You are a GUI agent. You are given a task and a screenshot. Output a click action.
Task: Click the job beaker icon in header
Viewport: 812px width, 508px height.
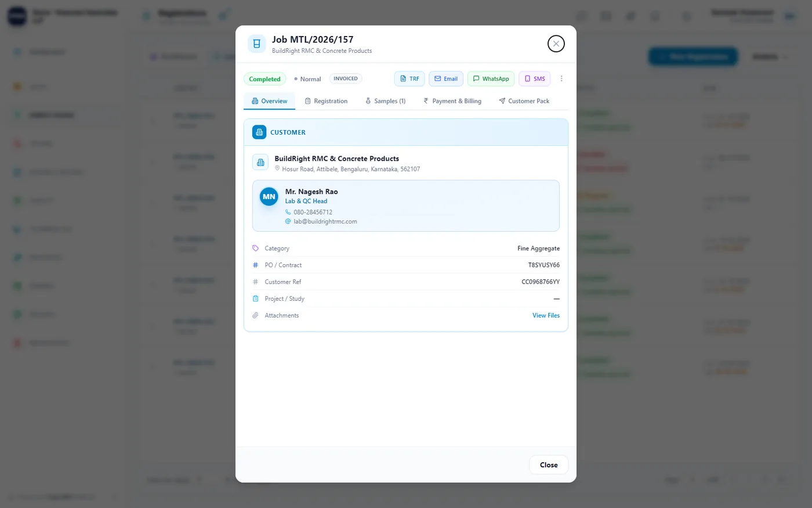(256, 44)
